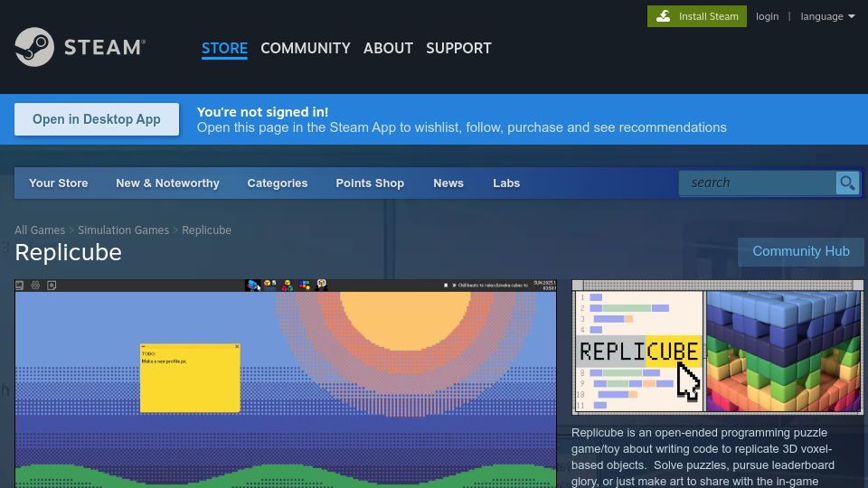
Task: Open the News tab
Action: 448,183
